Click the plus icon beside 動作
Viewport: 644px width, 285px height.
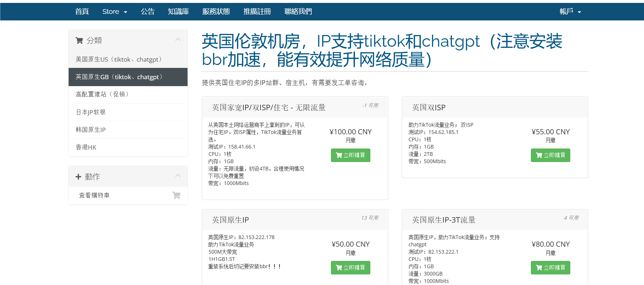tap(78, 177)
